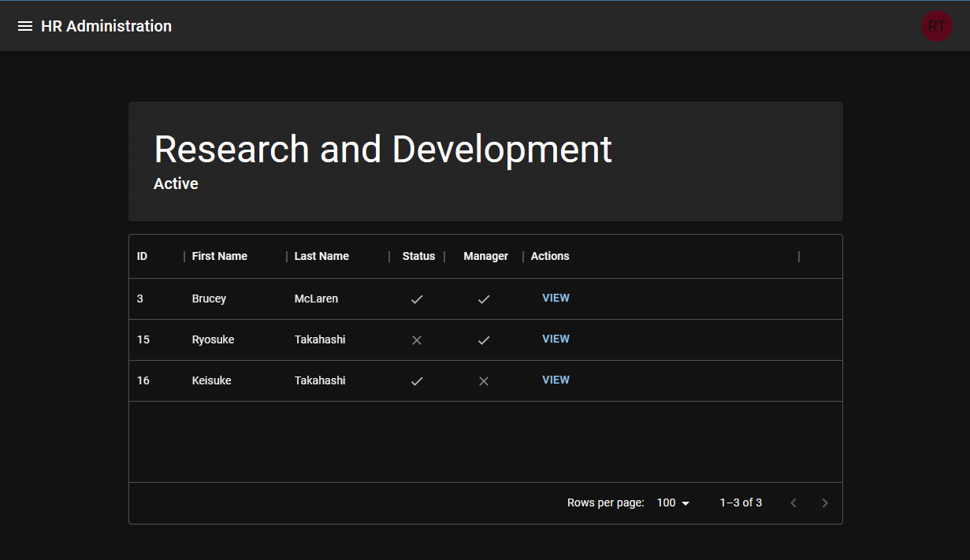This screenshot has height=560, width=970.
Task: Click the HR Administration title
Action: pyautogui.click(x=106, y=25)
